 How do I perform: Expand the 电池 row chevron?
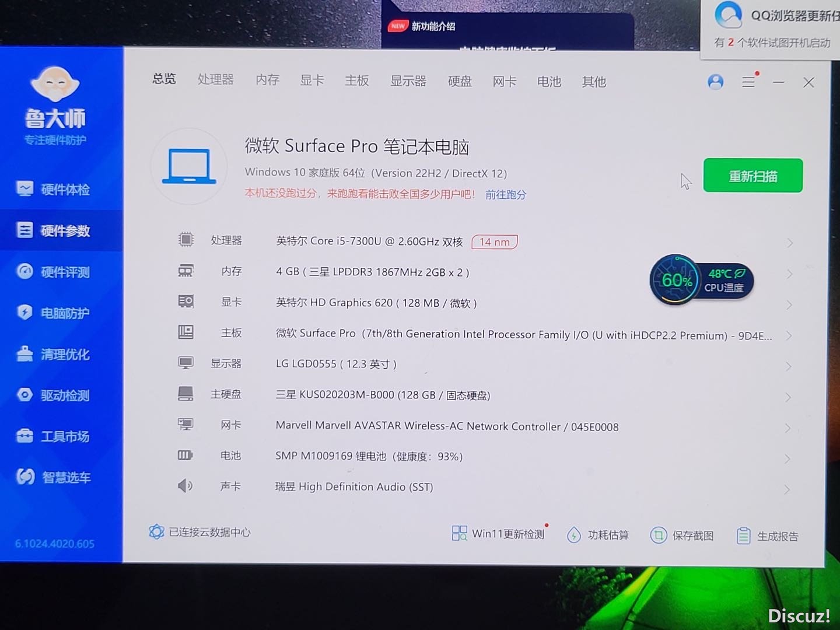click(787, 459)
